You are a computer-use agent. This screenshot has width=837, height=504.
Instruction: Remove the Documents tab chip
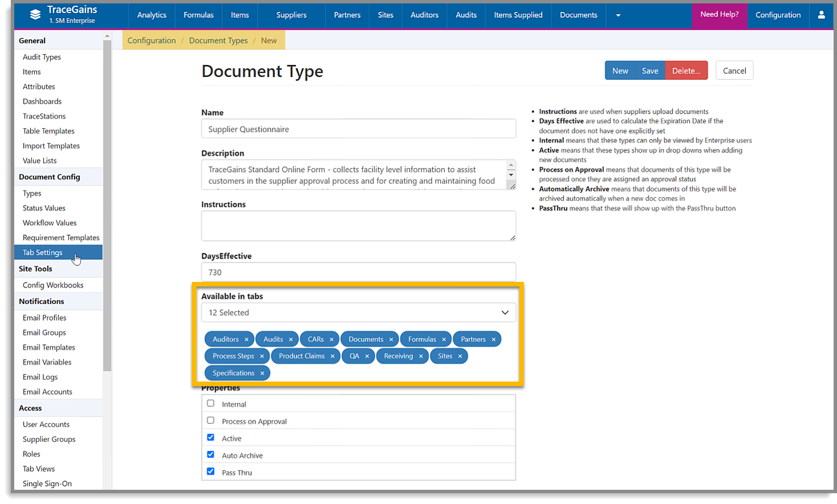pyautogui.click(x=391, y=339)
